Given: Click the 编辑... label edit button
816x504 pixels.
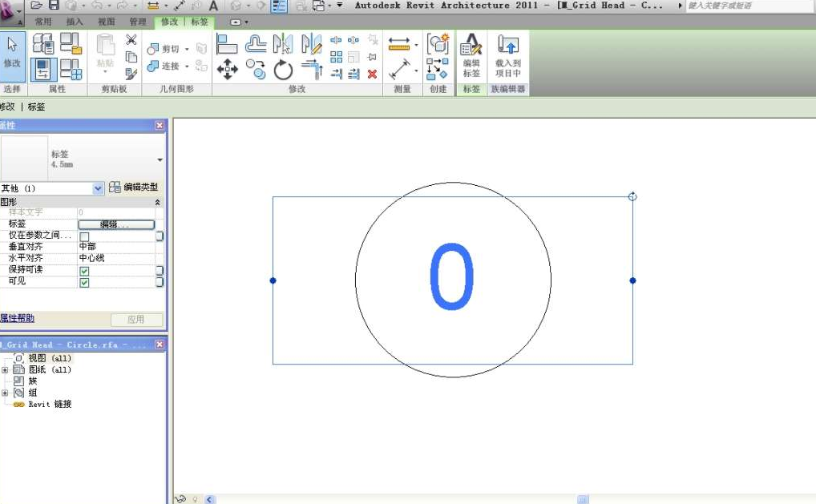Looking at the screenshot, I should (115, 224).
